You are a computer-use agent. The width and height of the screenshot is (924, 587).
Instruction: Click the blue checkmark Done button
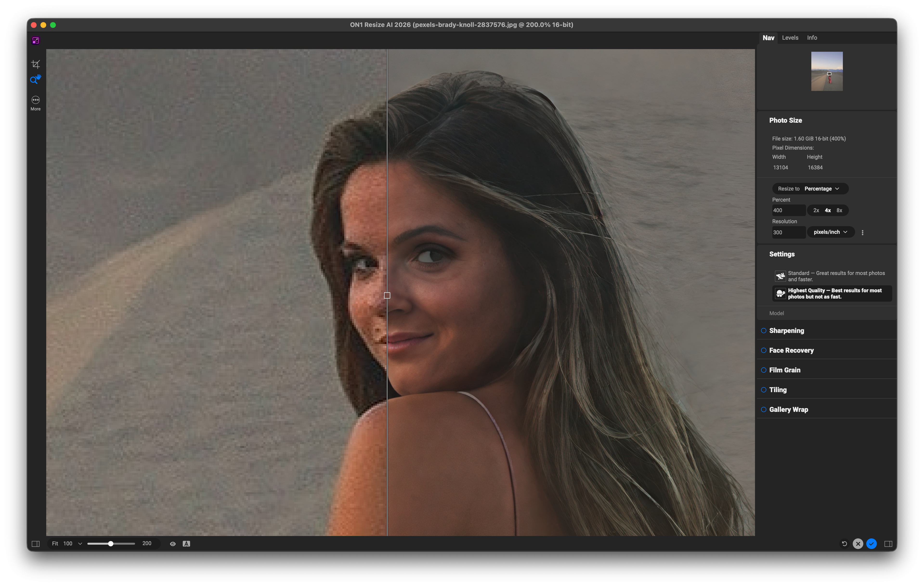(872, 544)
